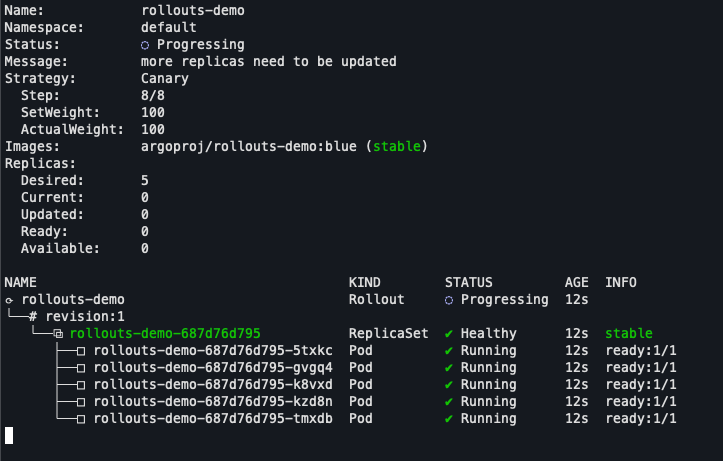
Task: Click the argoproj/rollouts-demo:blue image name
Action: [x=249, y=147]
